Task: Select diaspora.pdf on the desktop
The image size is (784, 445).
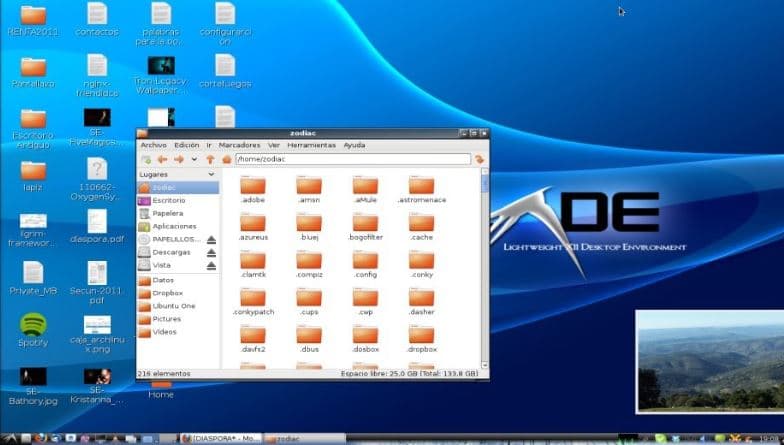Action: coord(97,226)
